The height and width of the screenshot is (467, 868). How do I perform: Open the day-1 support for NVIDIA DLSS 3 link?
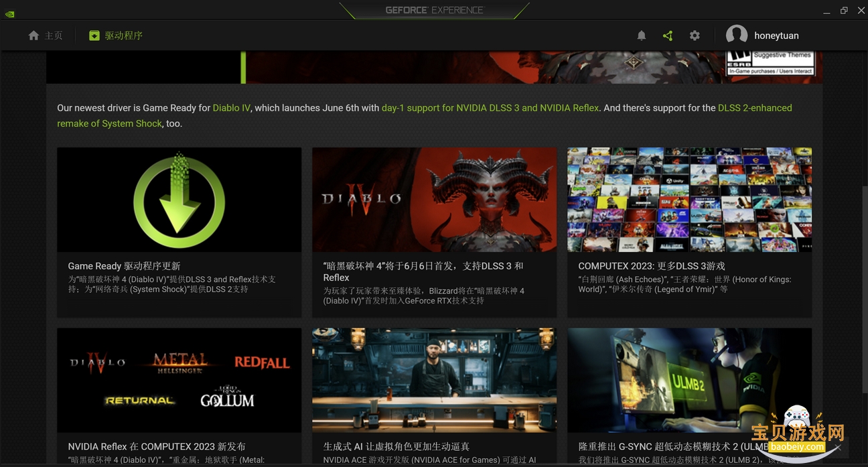tap(490, 108)
